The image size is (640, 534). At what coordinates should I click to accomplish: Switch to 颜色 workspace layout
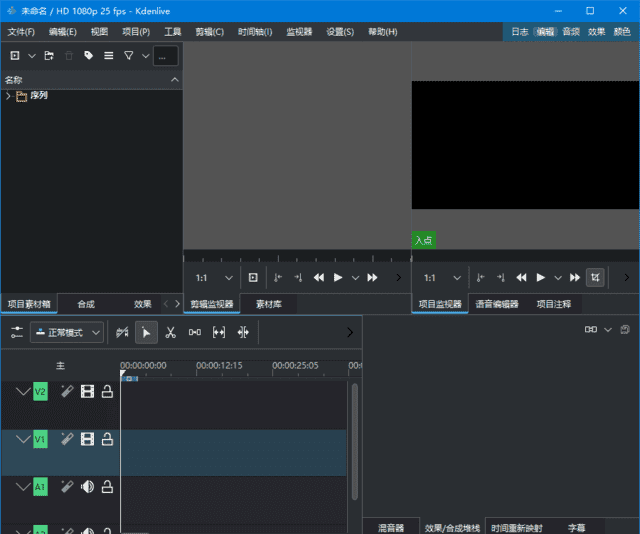[622, 32]
